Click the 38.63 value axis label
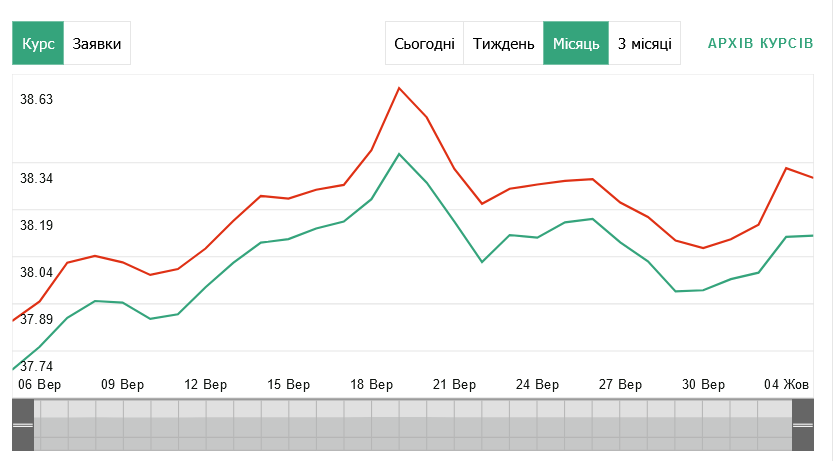 click(37, 99)
